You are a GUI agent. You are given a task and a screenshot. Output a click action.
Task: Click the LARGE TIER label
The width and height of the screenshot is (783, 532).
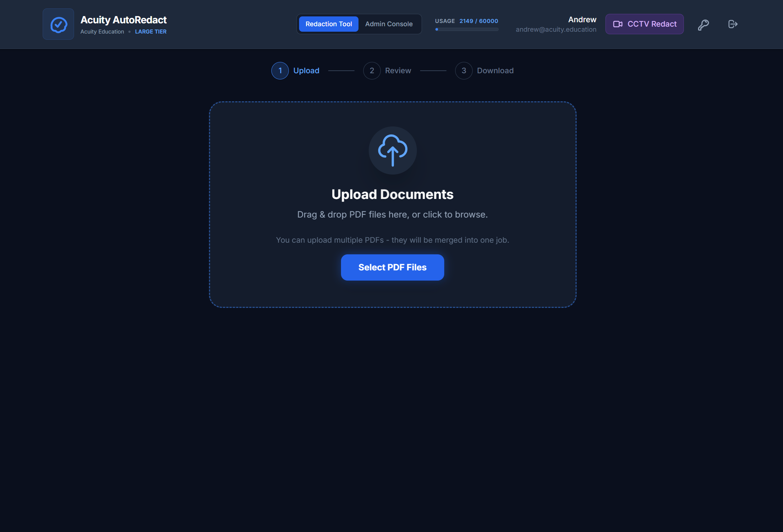[x=151, y=32]
